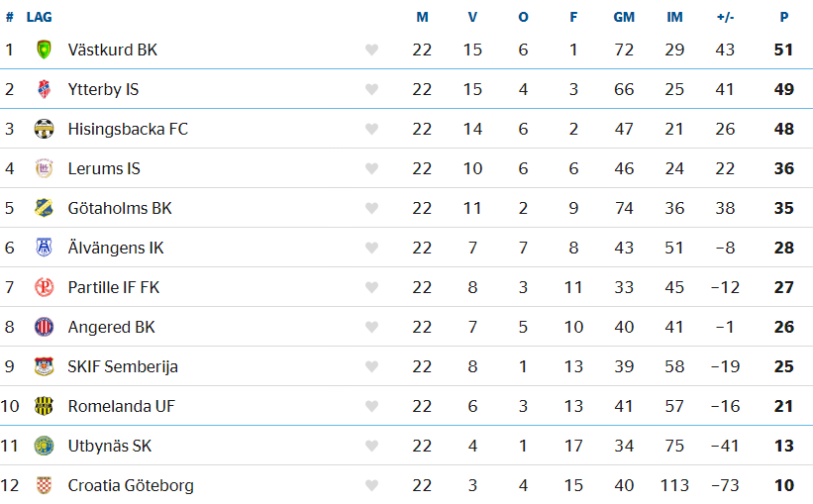Open the Älvängens IK team page
This screenshot has height=504, width=813.
[116, 248]
